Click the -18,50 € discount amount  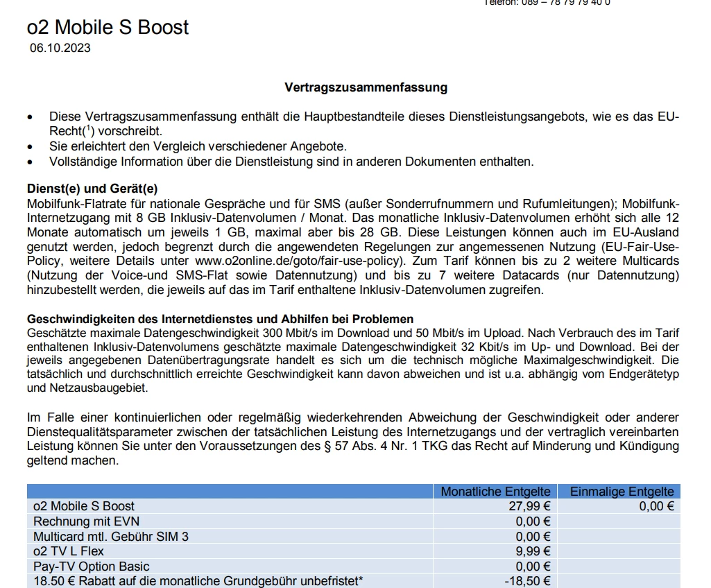[527, 581]
